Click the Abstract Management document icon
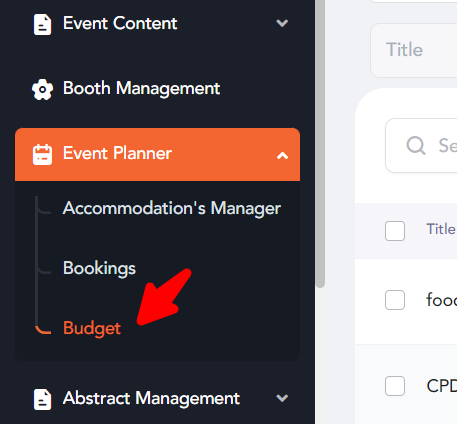 (42, 399)
